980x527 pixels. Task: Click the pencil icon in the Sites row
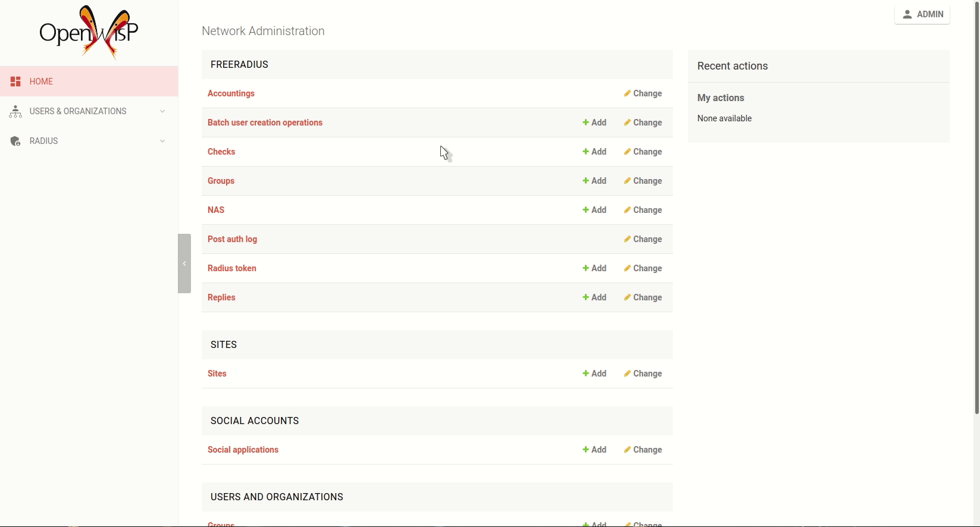(627, 374)
